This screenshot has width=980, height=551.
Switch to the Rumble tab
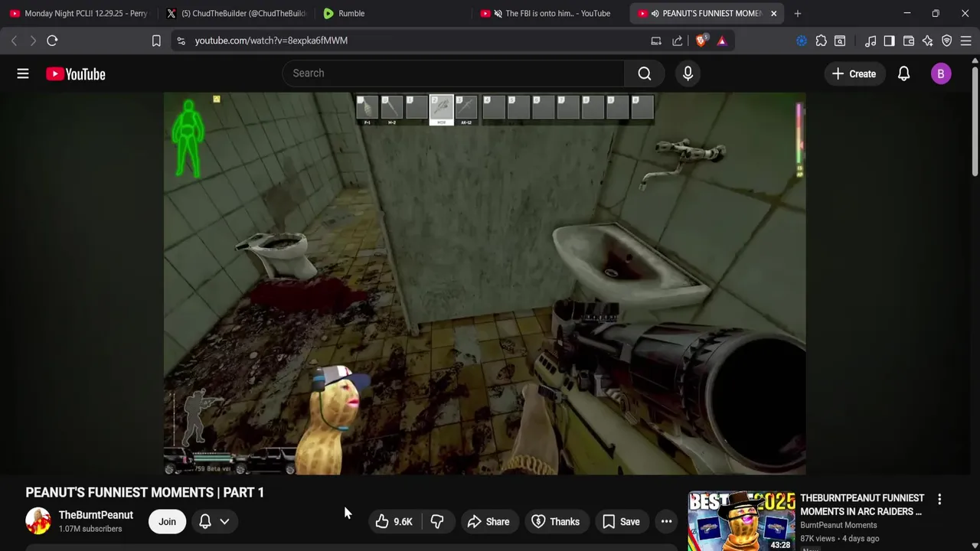(390, 13)
